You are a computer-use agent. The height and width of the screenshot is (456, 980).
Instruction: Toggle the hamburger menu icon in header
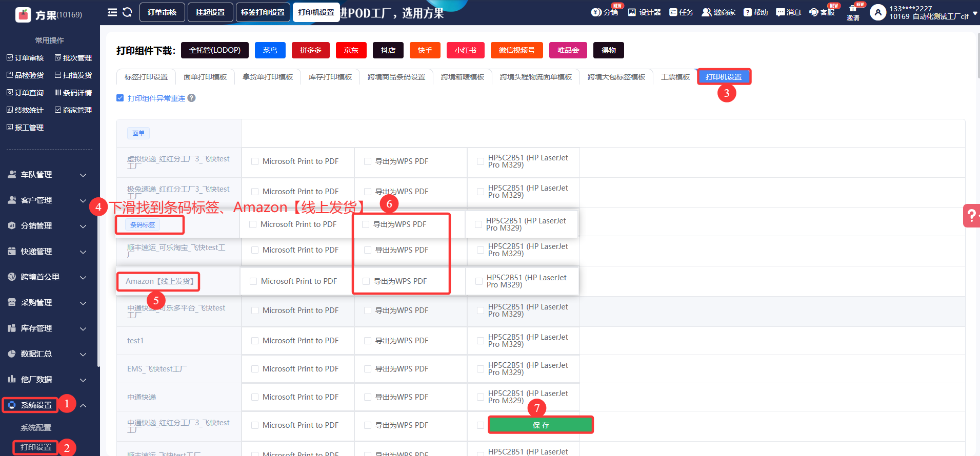click(x=112, y=12)
